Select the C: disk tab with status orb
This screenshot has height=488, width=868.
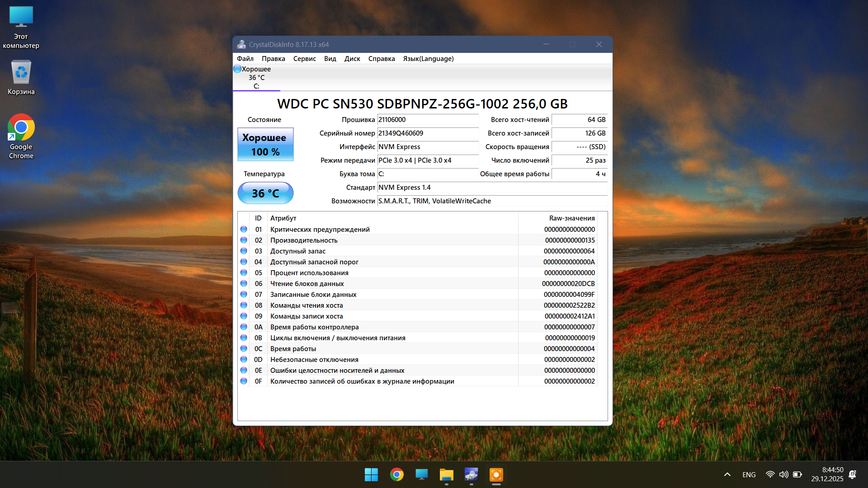click(x=256, y=78)
